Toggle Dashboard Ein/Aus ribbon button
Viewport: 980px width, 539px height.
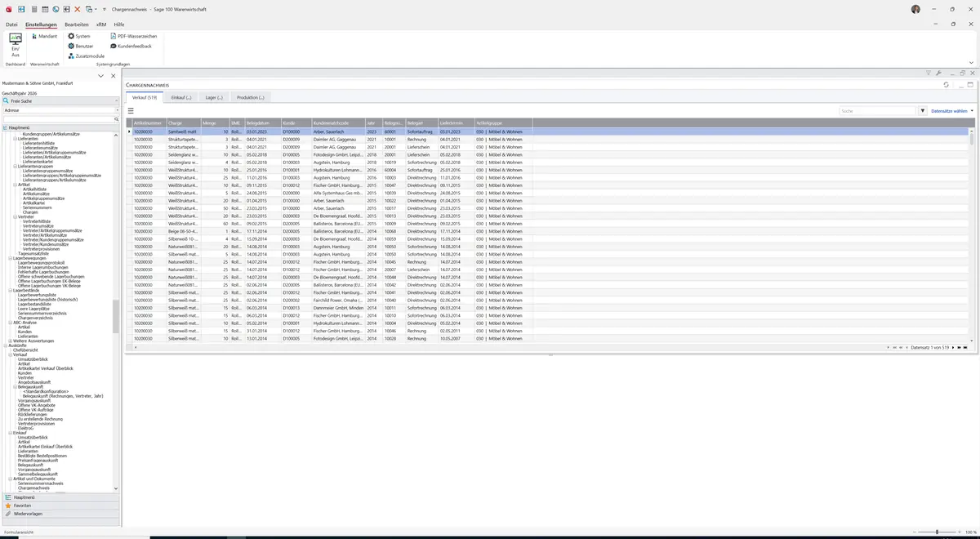15,45
